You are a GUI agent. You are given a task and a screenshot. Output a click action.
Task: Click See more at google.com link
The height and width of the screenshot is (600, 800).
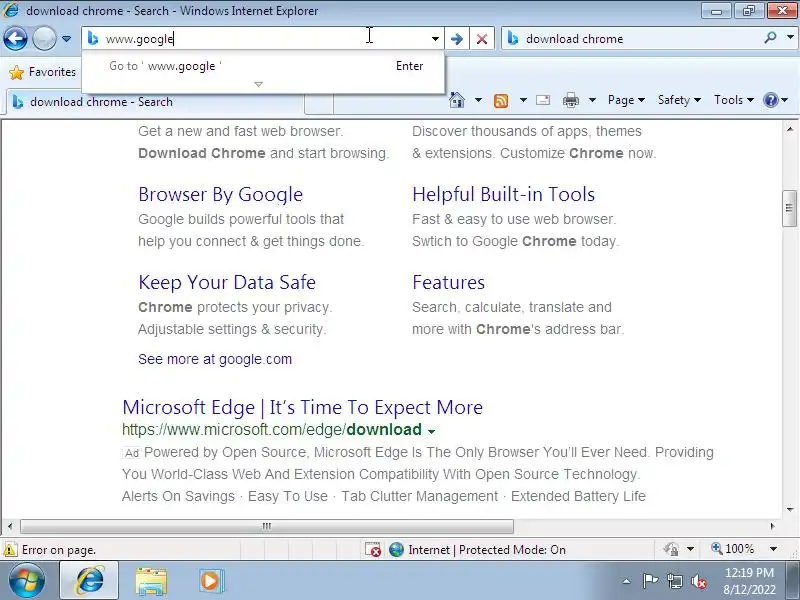215,359
